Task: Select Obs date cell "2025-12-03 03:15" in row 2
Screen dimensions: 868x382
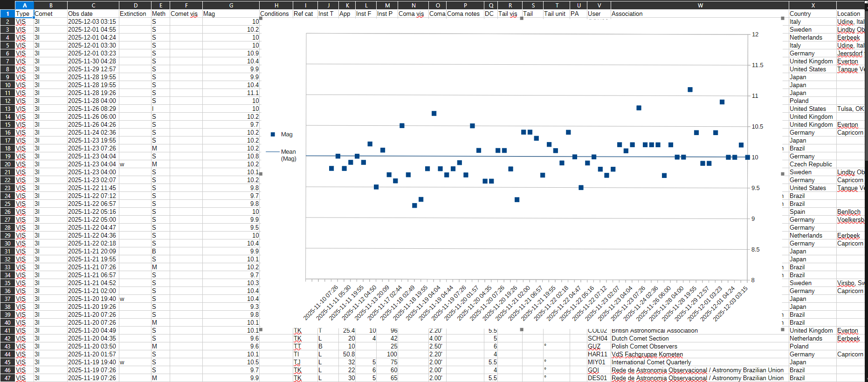Action: click(x=93, y=21)
